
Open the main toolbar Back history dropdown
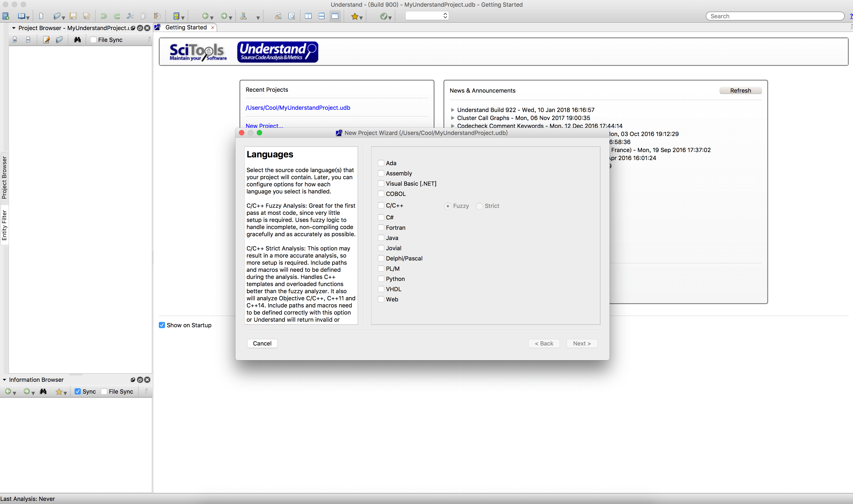click(x=212, y=18)
